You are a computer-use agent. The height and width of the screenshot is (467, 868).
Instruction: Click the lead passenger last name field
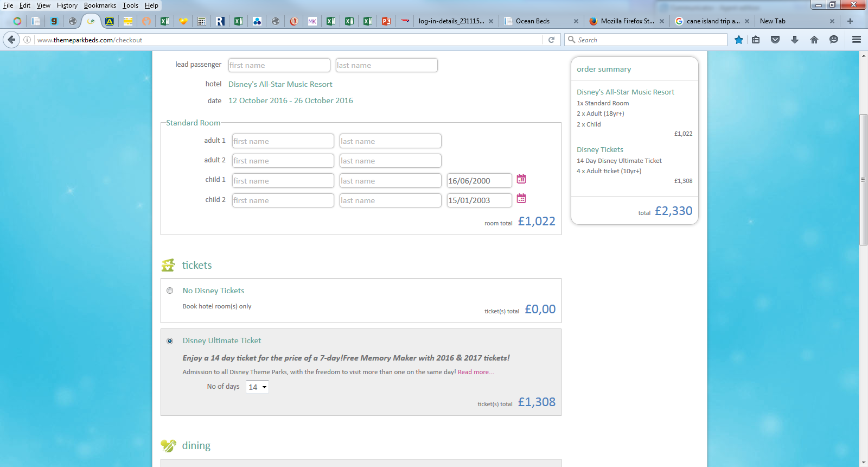386,65
